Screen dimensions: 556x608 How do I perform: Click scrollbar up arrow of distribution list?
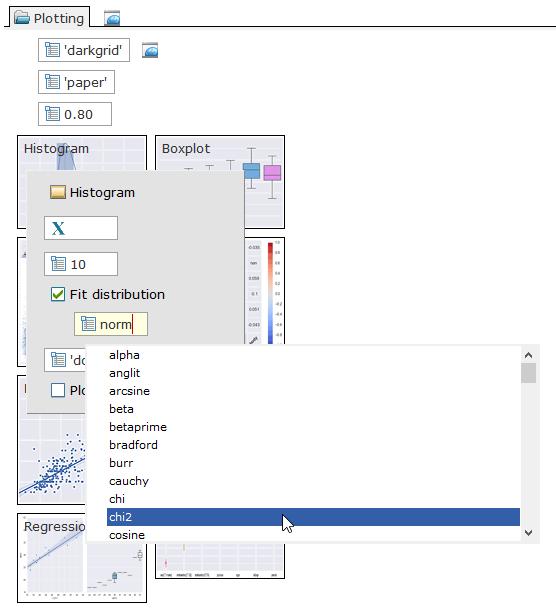[528, 355]
